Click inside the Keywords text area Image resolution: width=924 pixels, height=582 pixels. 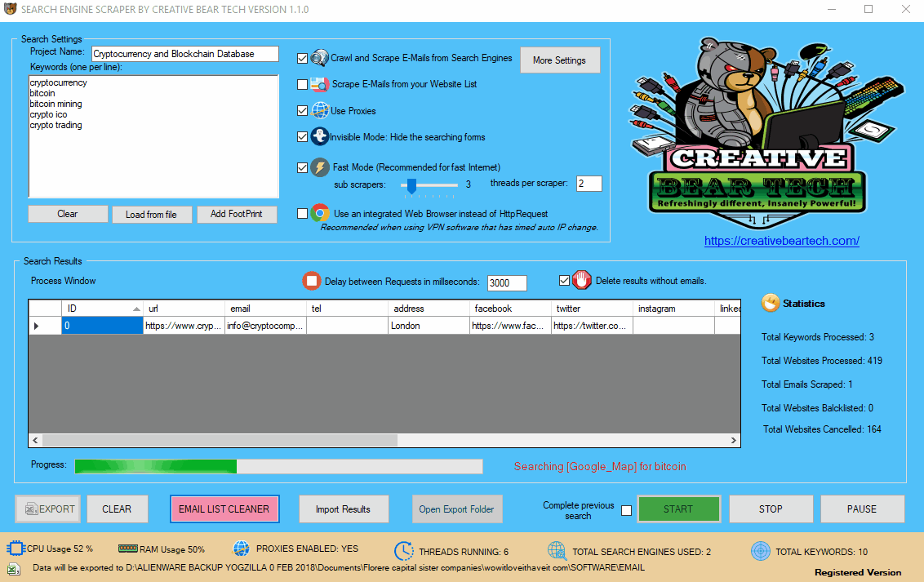(153, 136)
